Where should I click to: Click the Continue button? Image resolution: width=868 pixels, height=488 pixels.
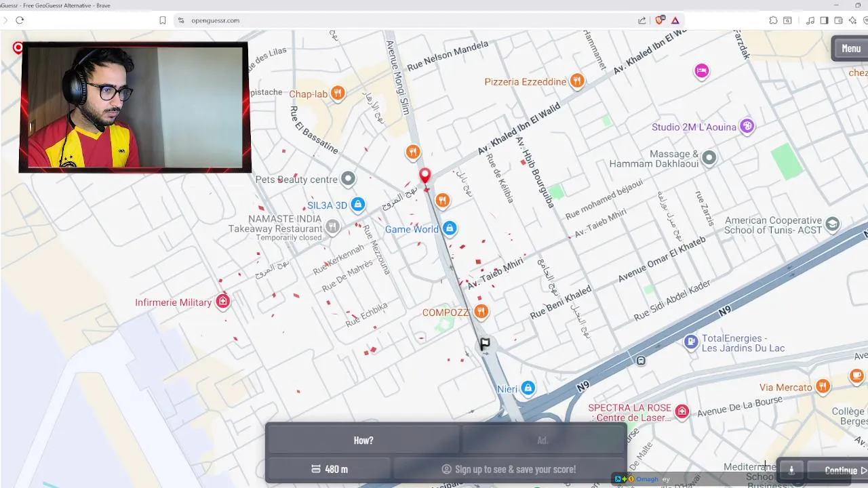pyautogui.click(x=837, y=470)
